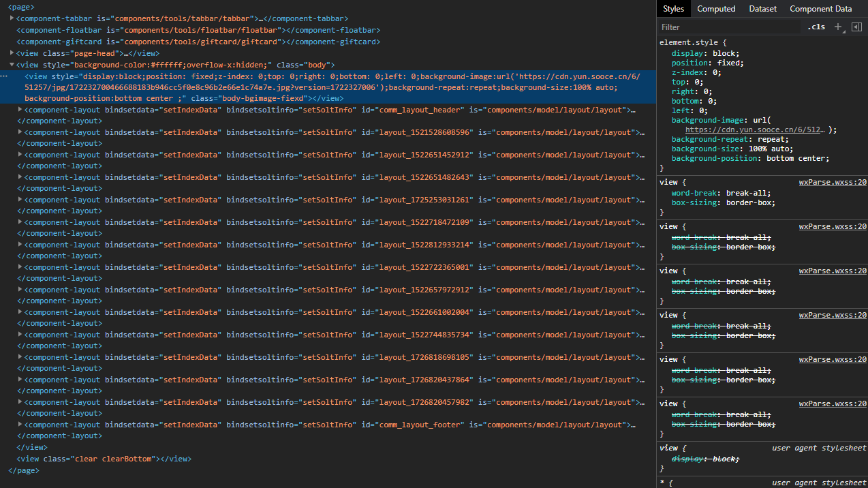The image size is (868, 488).
Task: Expand the view class page-head node
Action: 12,52
